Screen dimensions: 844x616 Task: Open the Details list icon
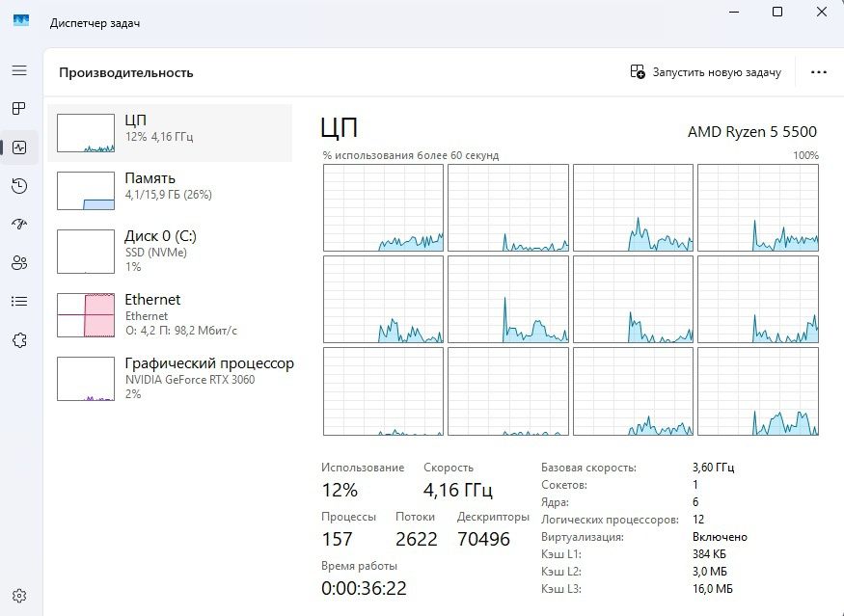pos(19,302)
